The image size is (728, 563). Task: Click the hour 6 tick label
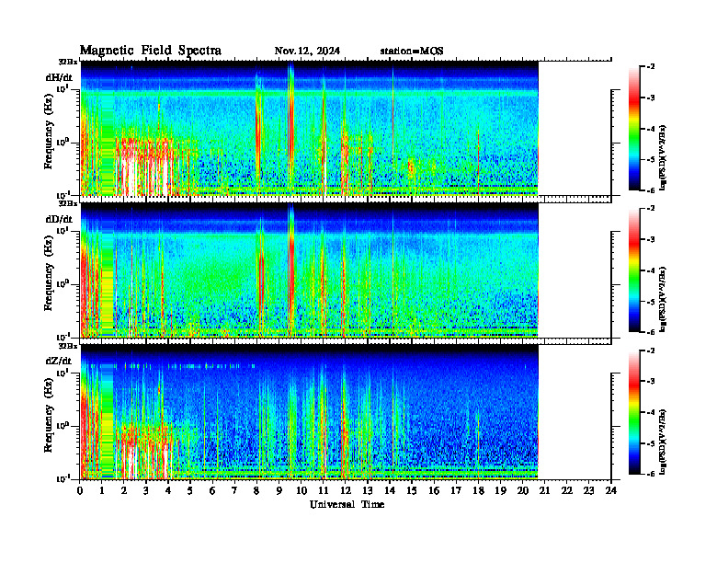tap(212, 490)
